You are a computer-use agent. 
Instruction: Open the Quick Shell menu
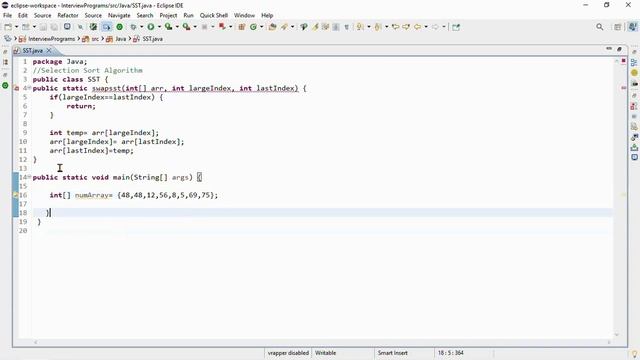[x=213, y=15]
